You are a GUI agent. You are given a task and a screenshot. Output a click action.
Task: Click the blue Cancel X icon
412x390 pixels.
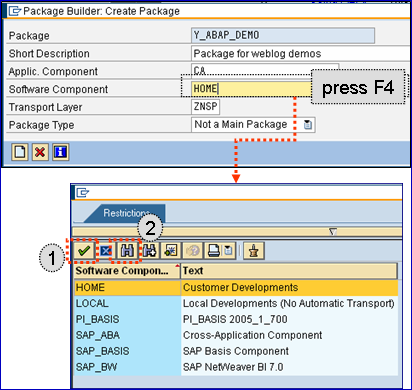105,251
